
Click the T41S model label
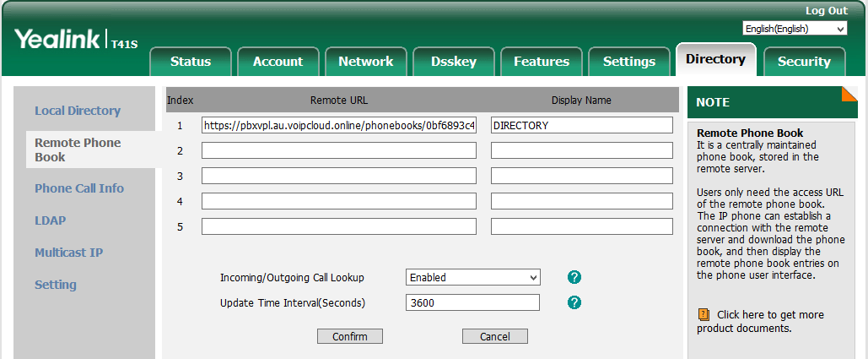[x=124, y=44]
